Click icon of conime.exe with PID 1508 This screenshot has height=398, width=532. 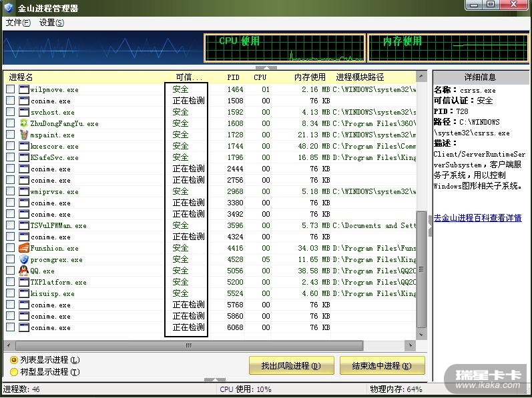[24, 101]
